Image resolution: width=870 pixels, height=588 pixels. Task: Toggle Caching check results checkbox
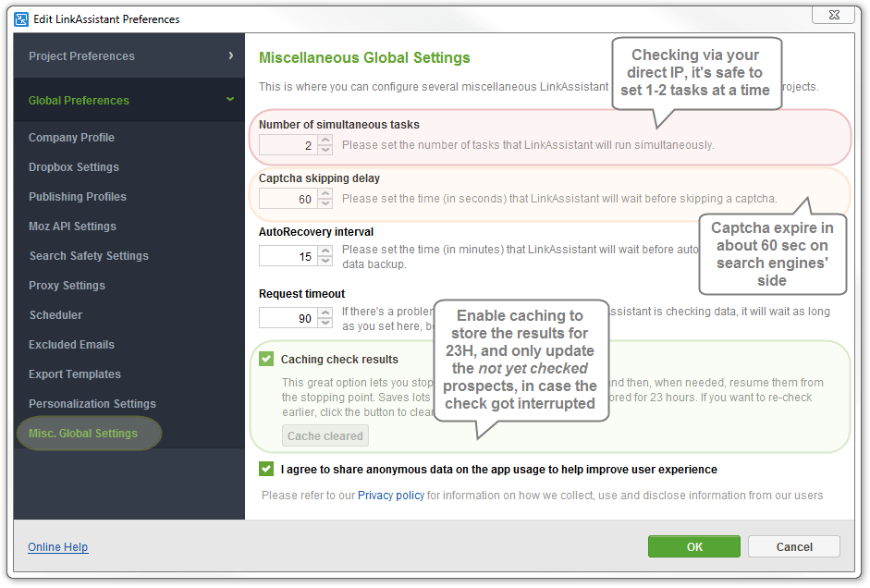click(x=266, y=359)
